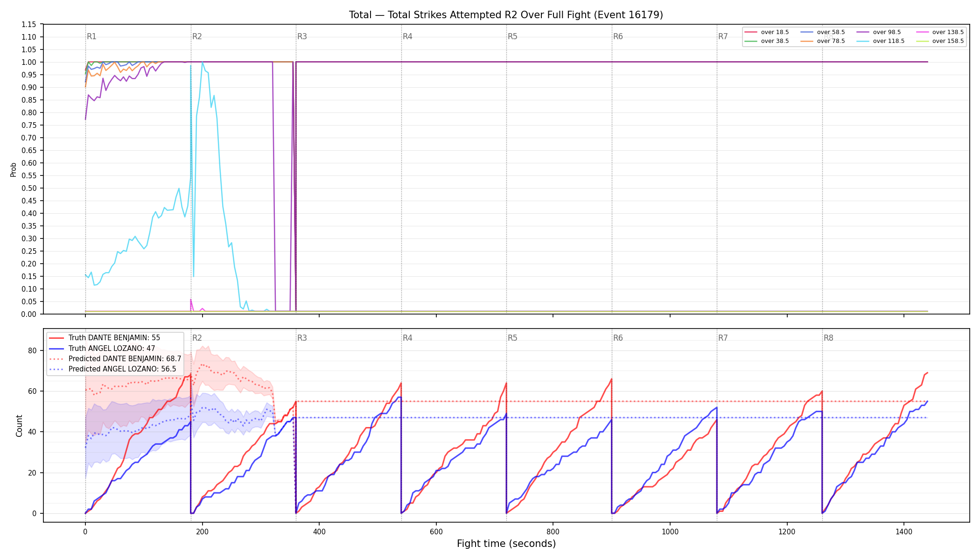980x560 pixels.
Task: Click the 80 tick on Count axis
Action: point(33,350)
